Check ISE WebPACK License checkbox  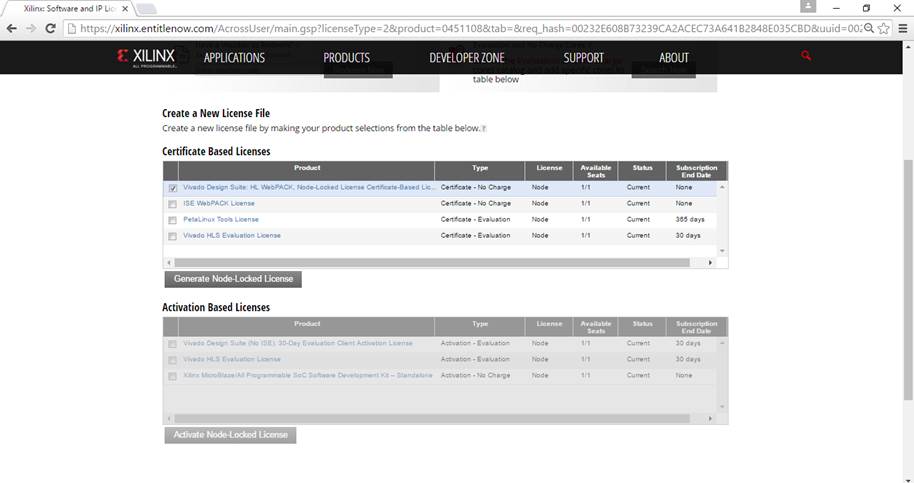(x=172, y=205)
